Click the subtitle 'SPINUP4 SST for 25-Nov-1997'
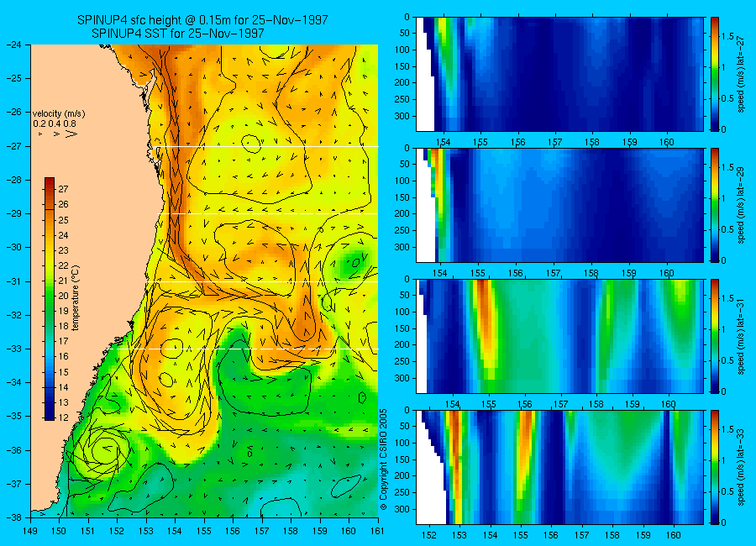 pyautogui.click(x=178, y=34)
